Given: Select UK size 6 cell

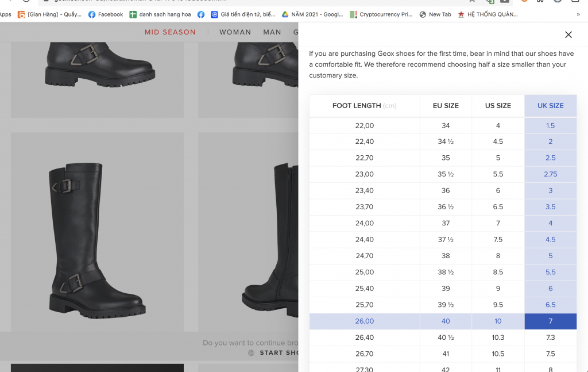Looking at the screenshot, I should tap(551, 289).
